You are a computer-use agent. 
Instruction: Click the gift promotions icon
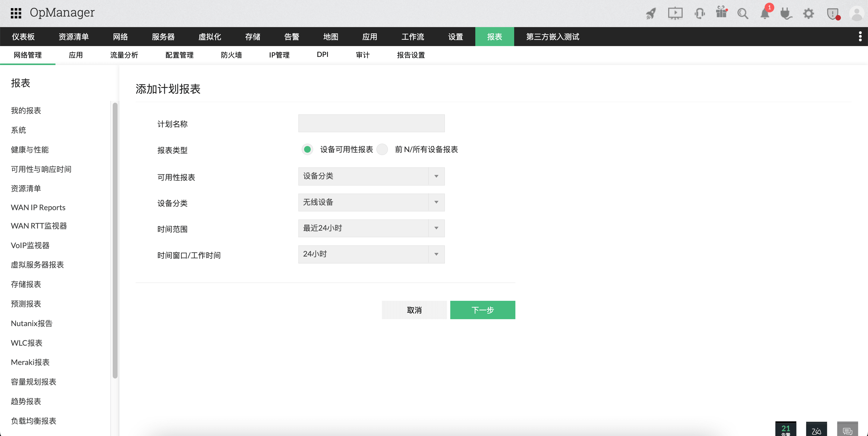(x=722, y=14)
